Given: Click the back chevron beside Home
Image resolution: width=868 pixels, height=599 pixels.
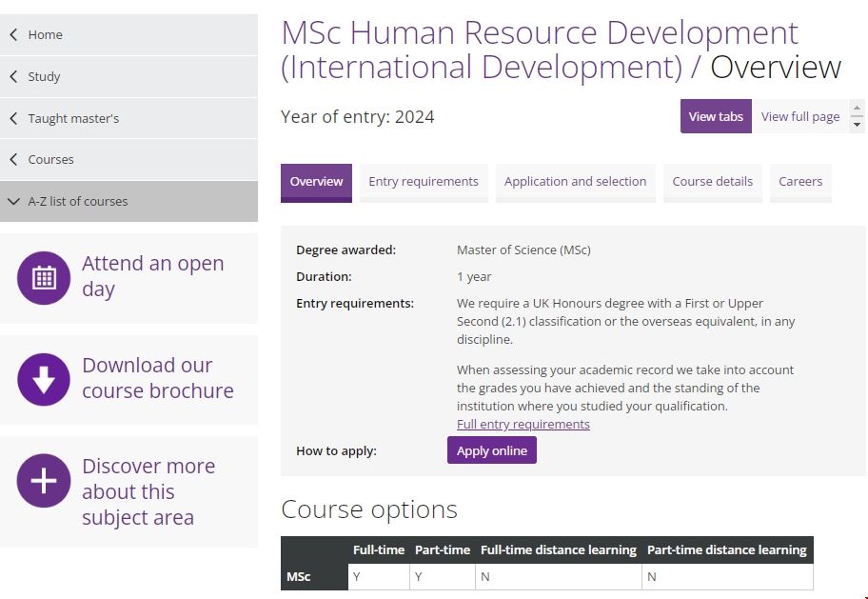Looking at the screenshot, I should (x=13, y=34).
